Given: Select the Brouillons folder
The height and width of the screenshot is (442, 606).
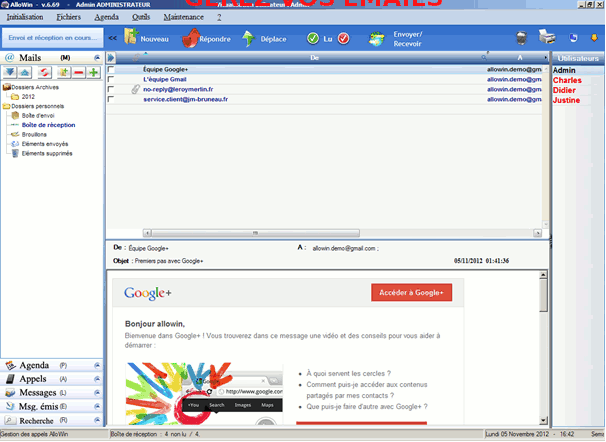Looking at the screenshot, I should click(x=34, y=134).
